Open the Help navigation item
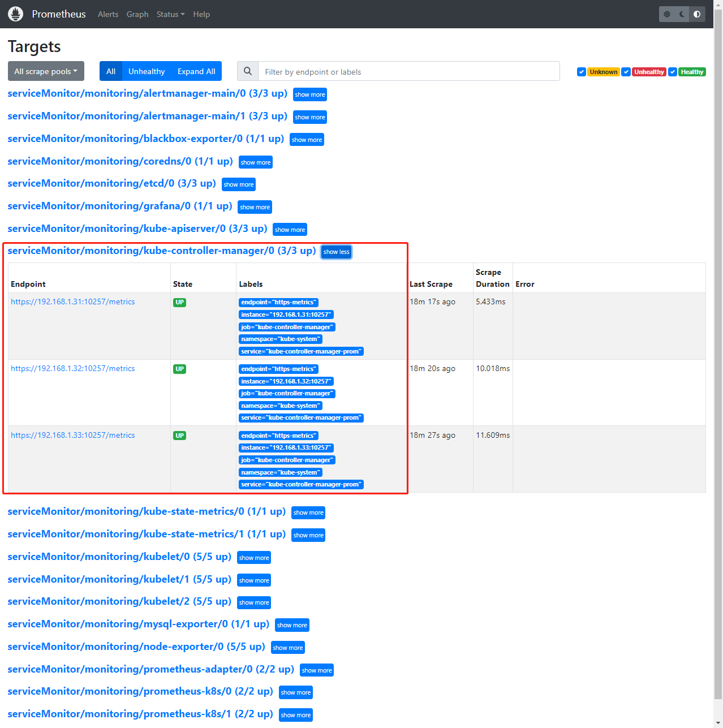Viewport: 723px width, 728px height. click(201, 14)
